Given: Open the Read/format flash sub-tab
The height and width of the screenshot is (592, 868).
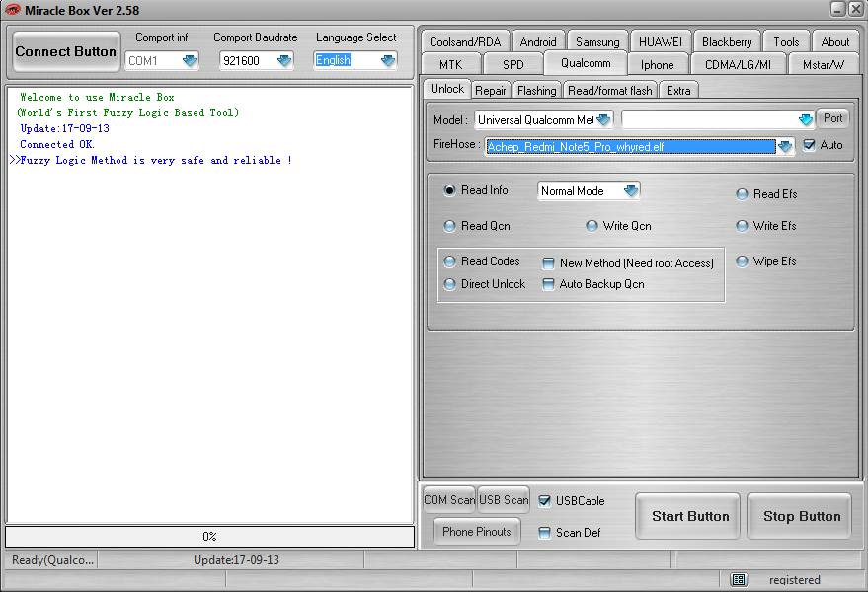Looking at the screenshot, I should [609, 90].
